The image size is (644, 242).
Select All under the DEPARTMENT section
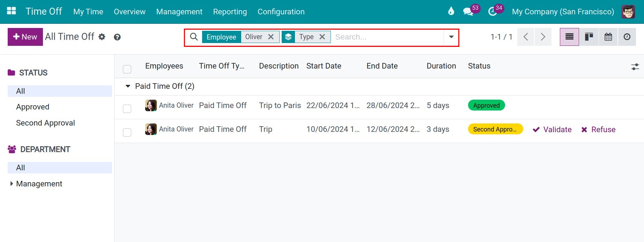[60, 168]
